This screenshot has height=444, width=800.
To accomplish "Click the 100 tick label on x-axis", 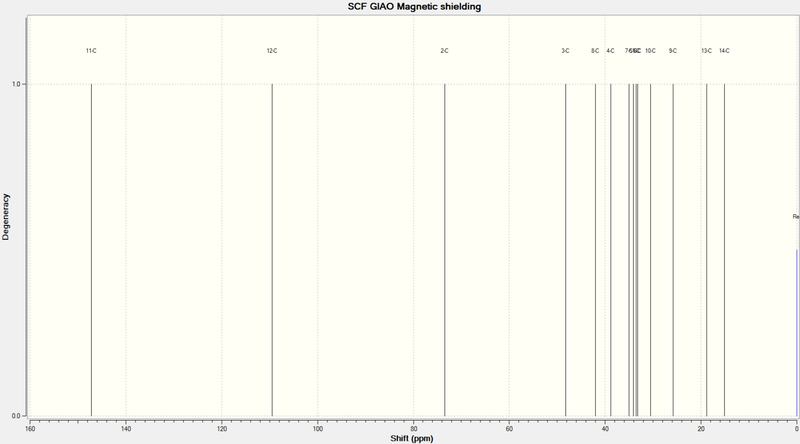I will click(x=317, y=429).
